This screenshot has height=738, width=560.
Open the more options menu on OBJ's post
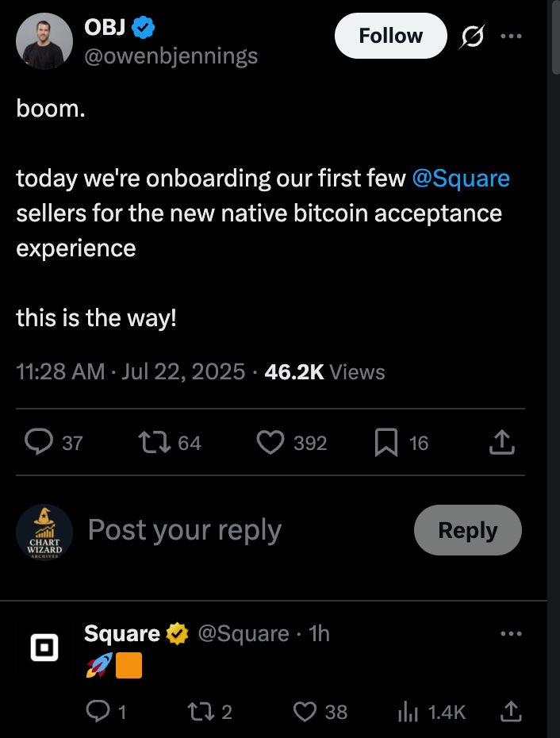click(x=512, y=37)
